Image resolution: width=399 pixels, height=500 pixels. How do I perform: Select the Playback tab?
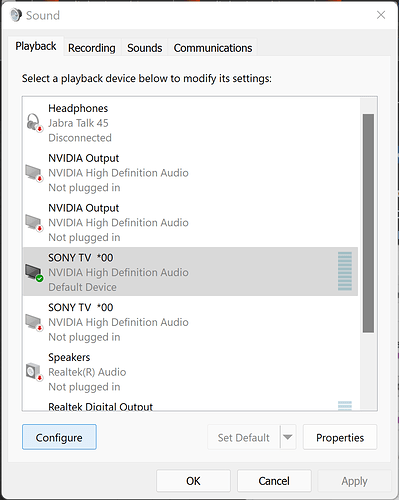36,46
